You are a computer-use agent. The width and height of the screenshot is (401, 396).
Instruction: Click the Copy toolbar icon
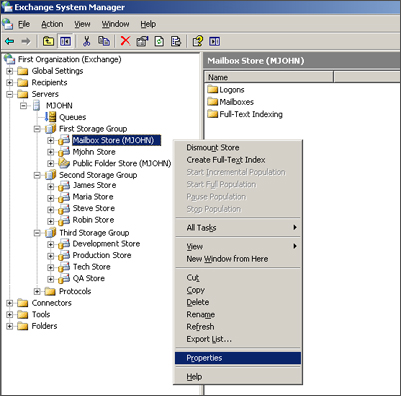(x=104, y=41)
